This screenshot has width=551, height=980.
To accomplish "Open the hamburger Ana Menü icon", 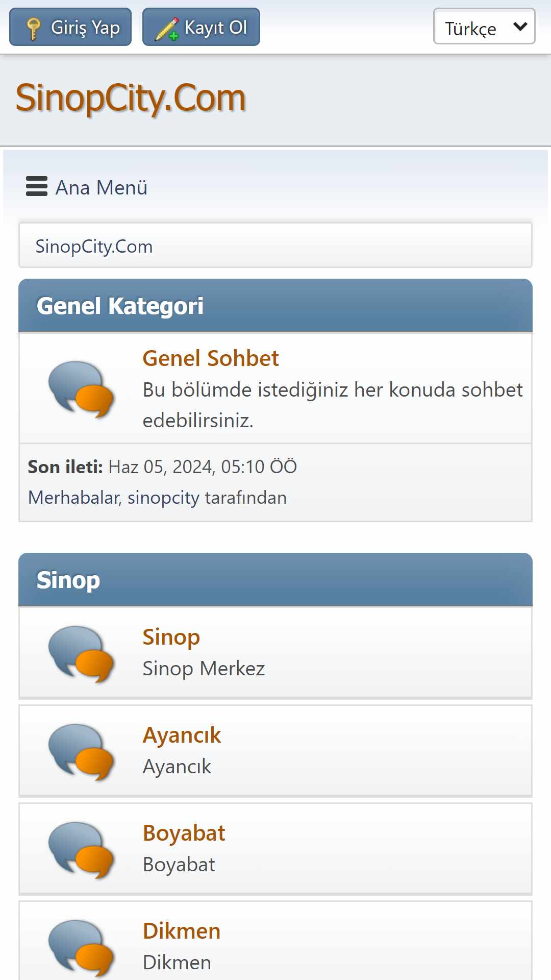I will coord(37,187).
